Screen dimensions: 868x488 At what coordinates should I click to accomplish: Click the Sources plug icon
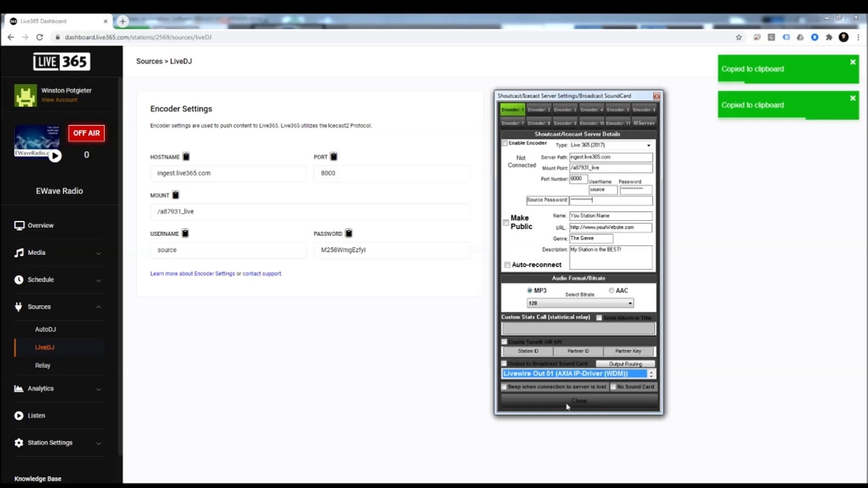19,307
